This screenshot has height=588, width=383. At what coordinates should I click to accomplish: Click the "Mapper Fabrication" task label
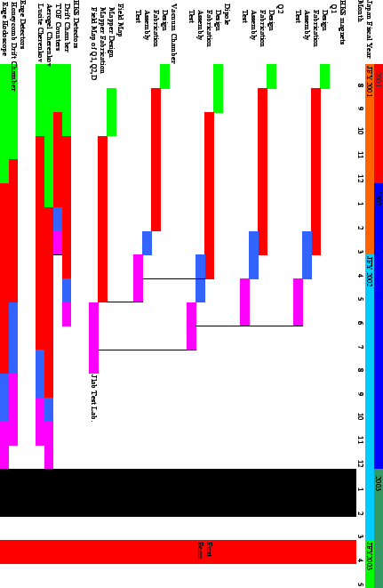[x=102, y=40]
